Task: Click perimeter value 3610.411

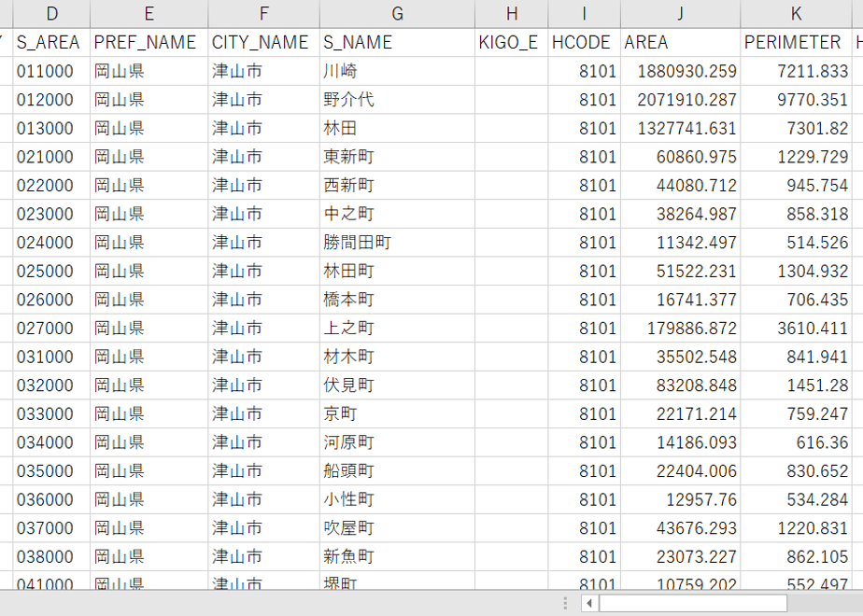Action: point(797,329)
